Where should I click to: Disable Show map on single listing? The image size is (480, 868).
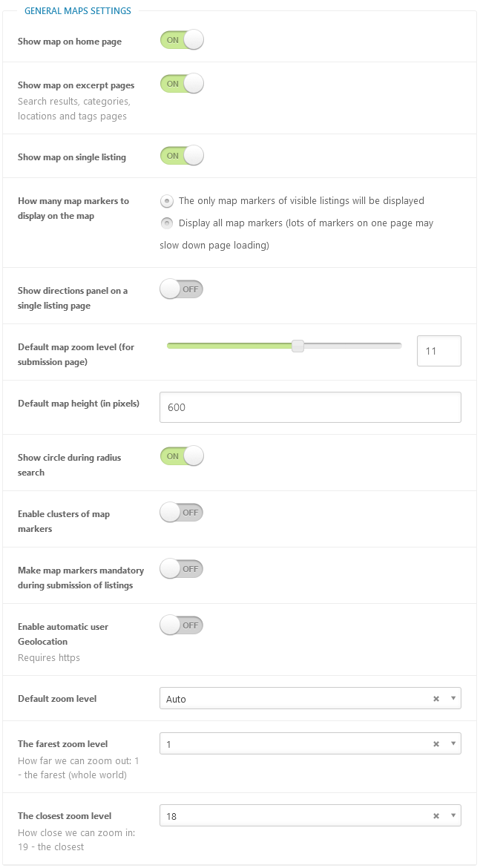pyautogui.click(x=182, y=156)
